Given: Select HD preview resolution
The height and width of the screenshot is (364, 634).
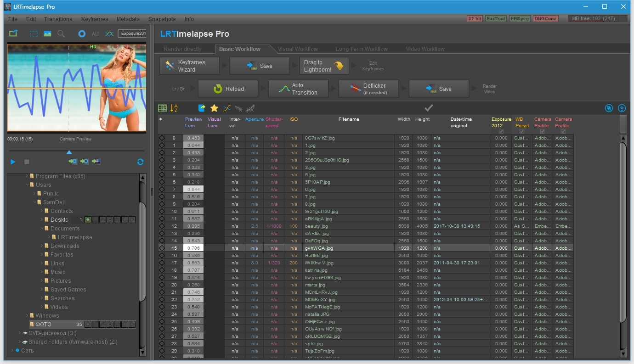Looking at the screenshot, I should tap(93, 47).
